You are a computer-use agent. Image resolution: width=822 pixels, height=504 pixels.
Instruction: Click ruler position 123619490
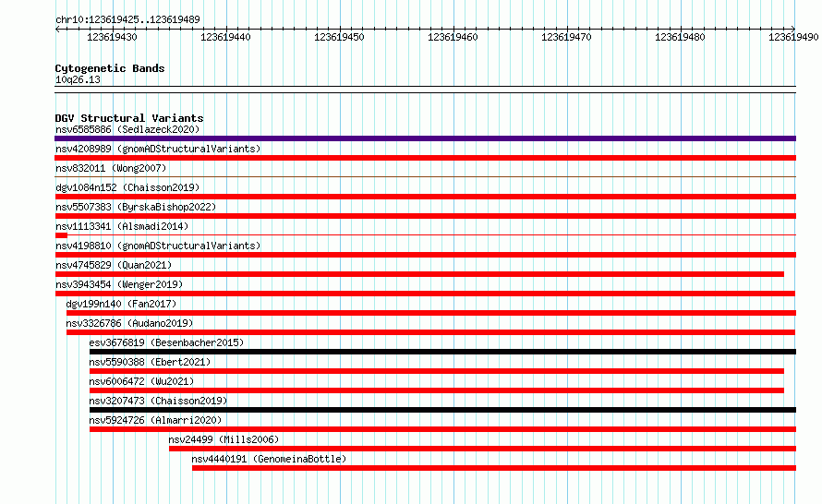[793, 37]
